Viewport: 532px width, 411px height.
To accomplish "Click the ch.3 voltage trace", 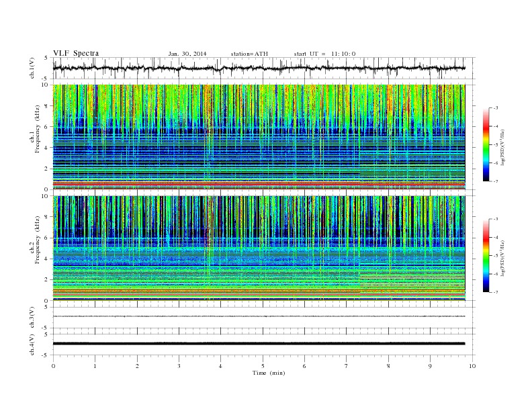I will point(259,316).
